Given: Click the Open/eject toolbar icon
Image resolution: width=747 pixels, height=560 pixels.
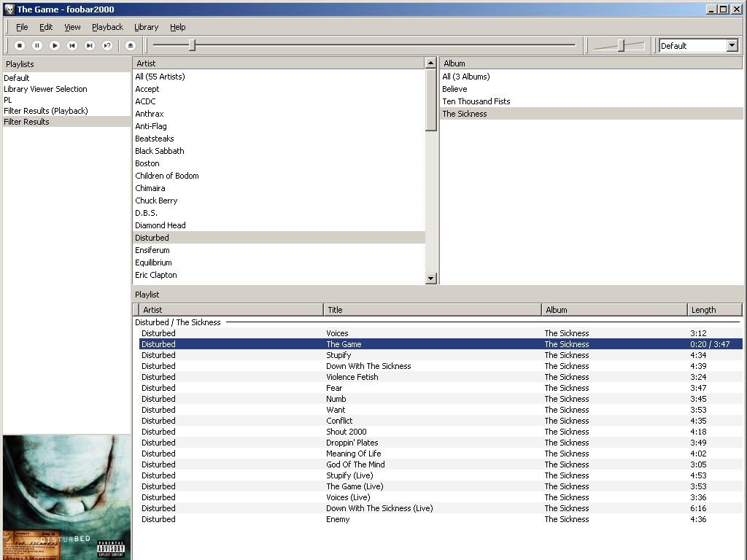Looking at the screenshot, I should (131, 45).
